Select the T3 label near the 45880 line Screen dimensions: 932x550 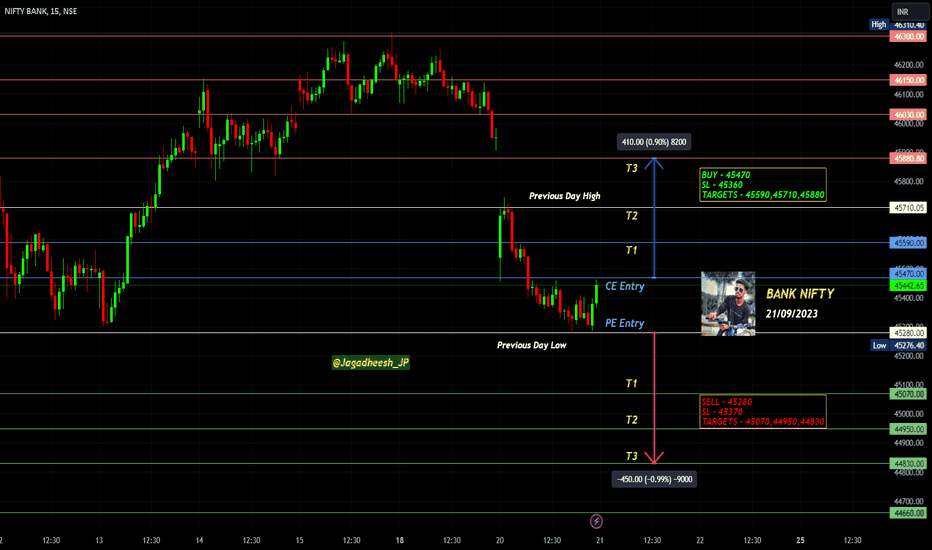[631, 168]
